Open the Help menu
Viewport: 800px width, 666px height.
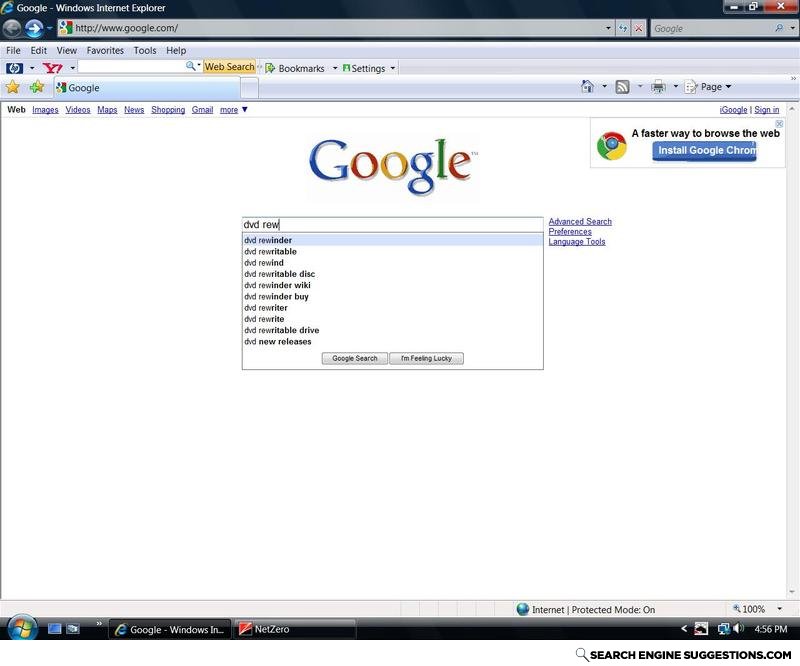(x=176, y=51)
